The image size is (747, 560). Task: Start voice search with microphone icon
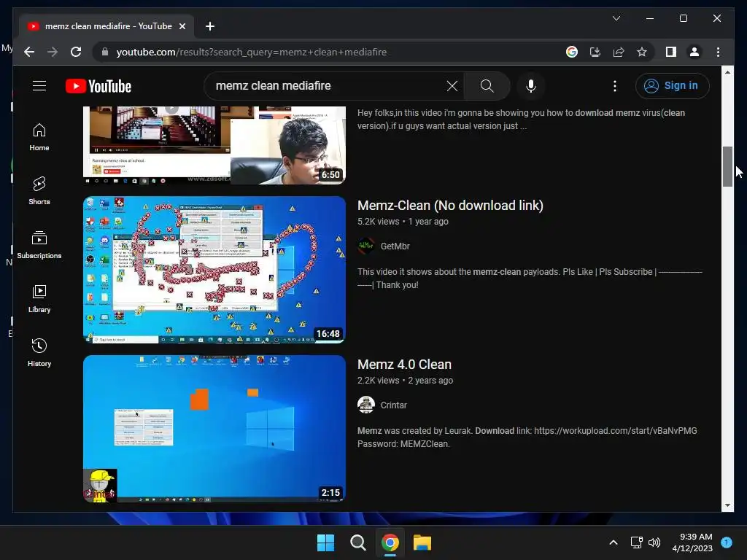click(531, 86)
